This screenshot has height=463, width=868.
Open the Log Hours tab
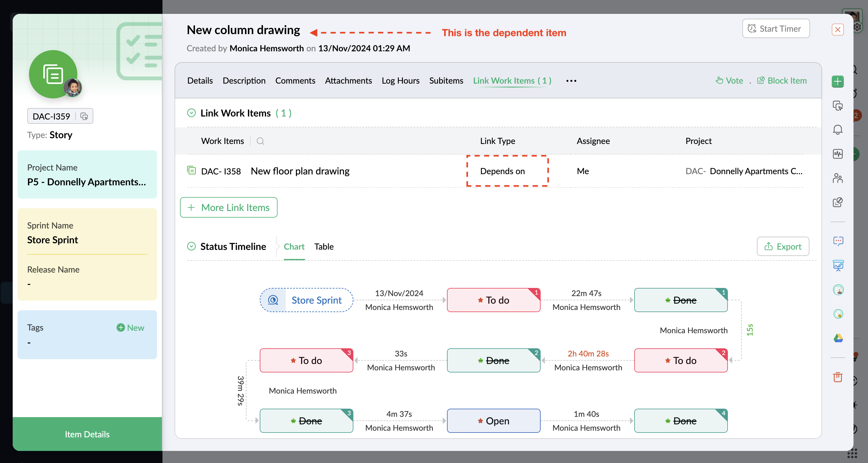(x=400, y=81)
